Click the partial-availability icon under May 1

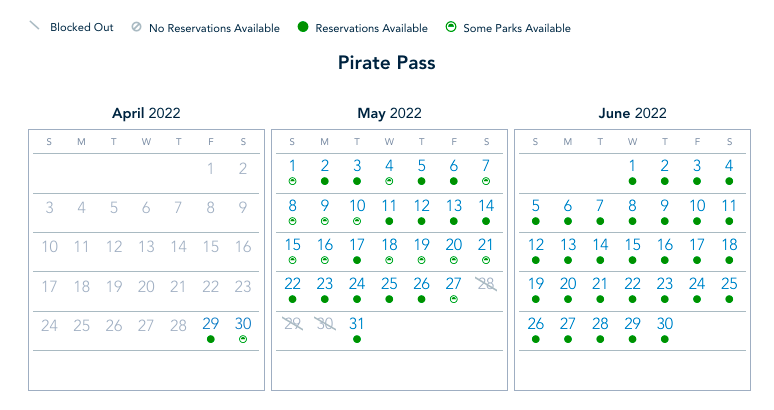[293, 181]
